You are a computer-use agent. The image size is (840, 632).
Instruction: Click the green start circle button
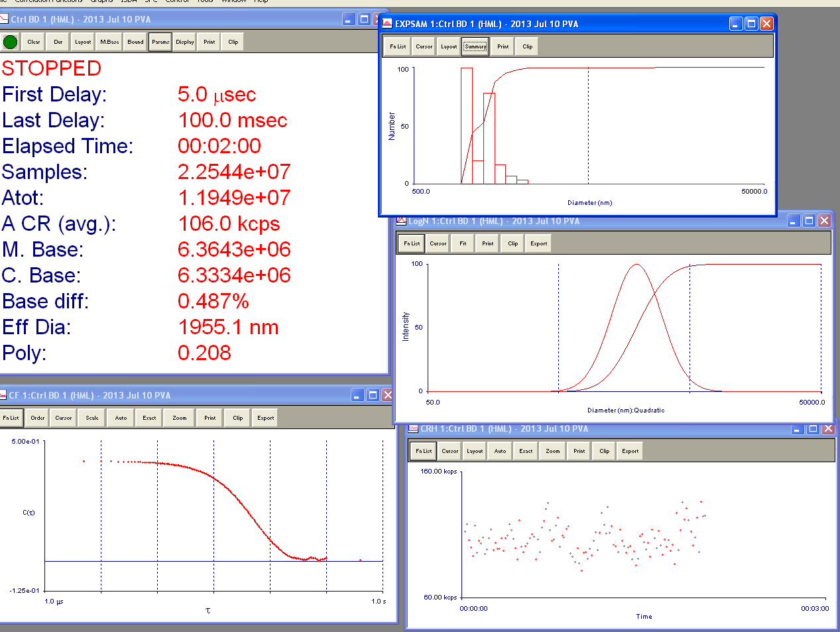point(10,42)
